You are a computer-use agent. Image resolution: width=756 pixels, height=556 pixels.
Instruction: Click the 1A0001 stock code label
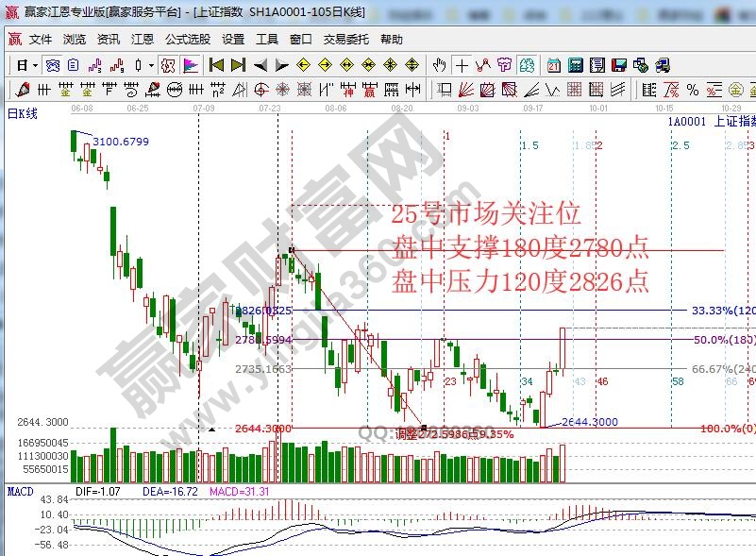[x=686, y=122]
